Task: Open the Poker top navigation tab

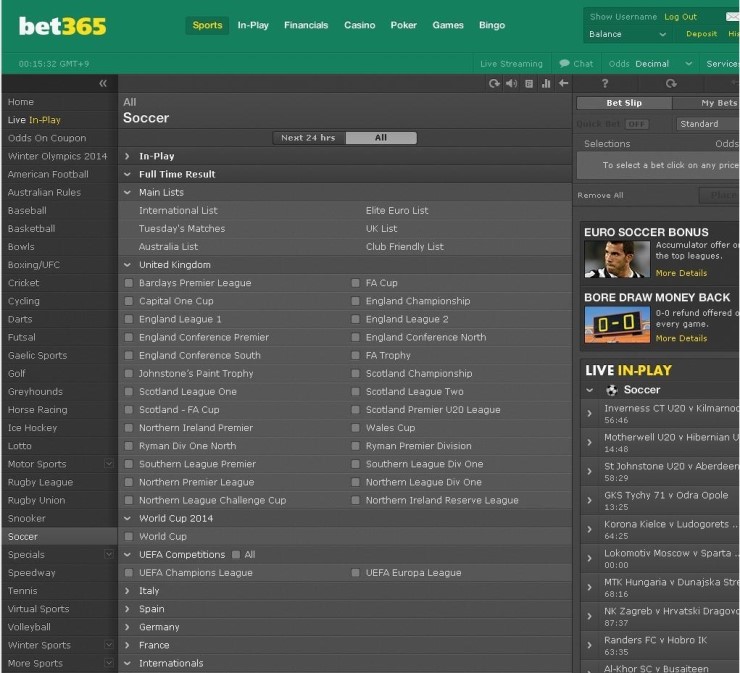Action: click(404, 25)
